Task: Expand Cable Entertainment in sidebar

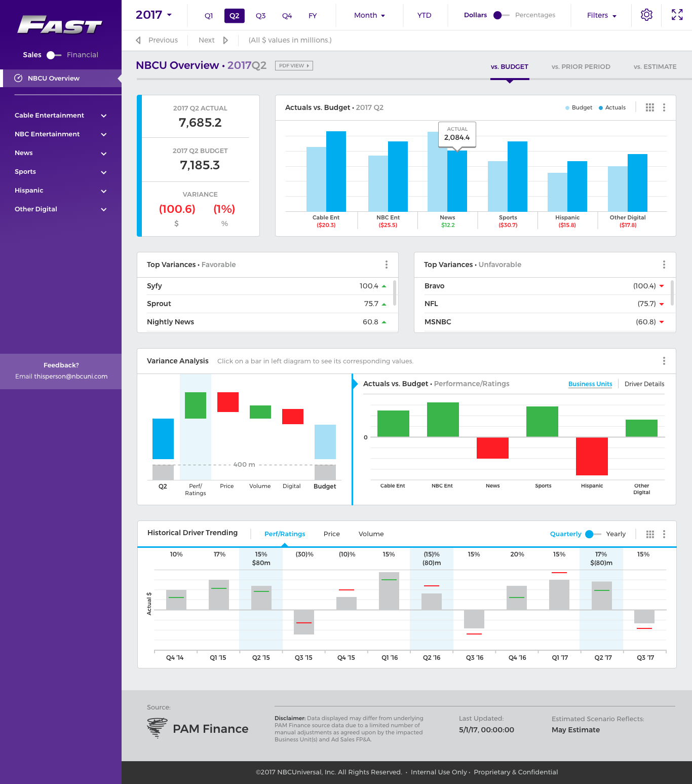Action: tap(61, 116)
